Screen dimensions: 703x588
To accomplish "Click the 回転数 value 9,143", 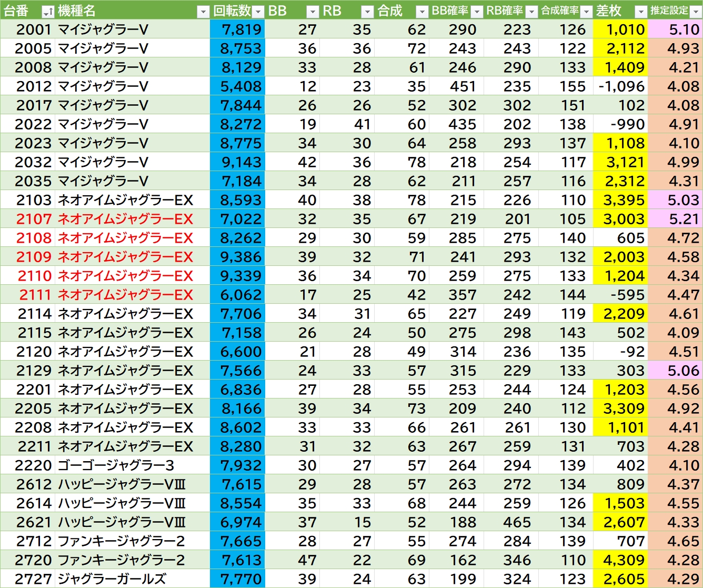I will point(237,162).
